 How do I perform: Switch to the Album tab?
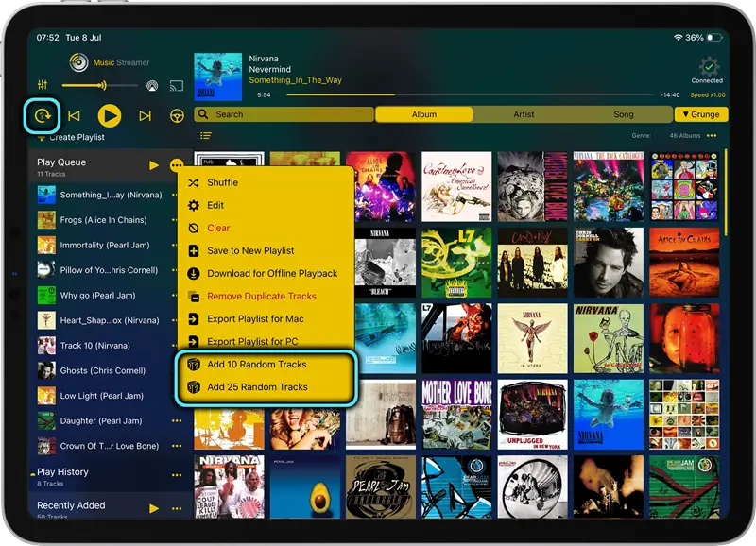click(423, 114)
